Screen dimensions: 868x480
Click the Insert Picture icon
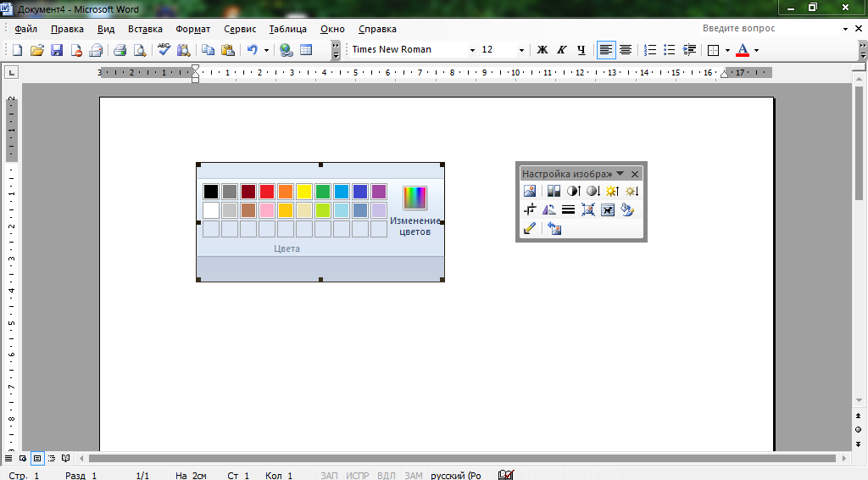(530, 192)
